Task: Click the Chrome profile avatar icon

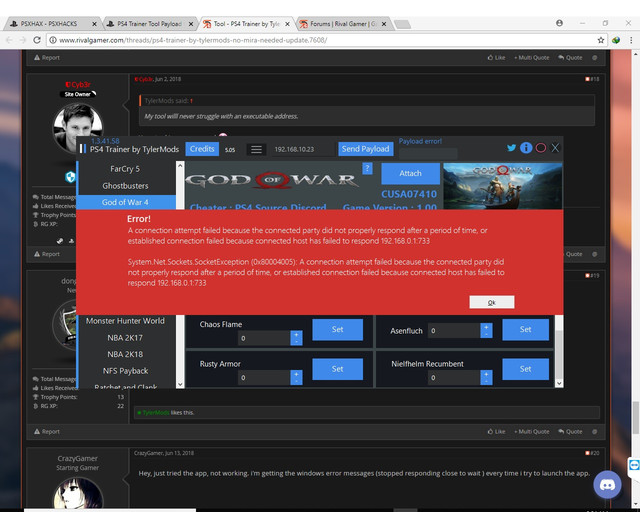Action: (x=559, y=23)
